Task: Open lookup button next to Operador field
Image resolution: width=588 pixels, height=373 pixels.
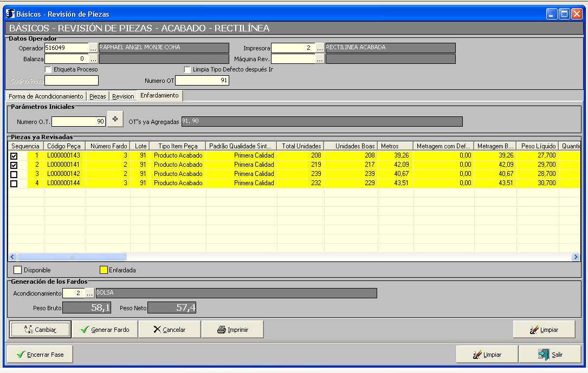Action: [93, 48]
